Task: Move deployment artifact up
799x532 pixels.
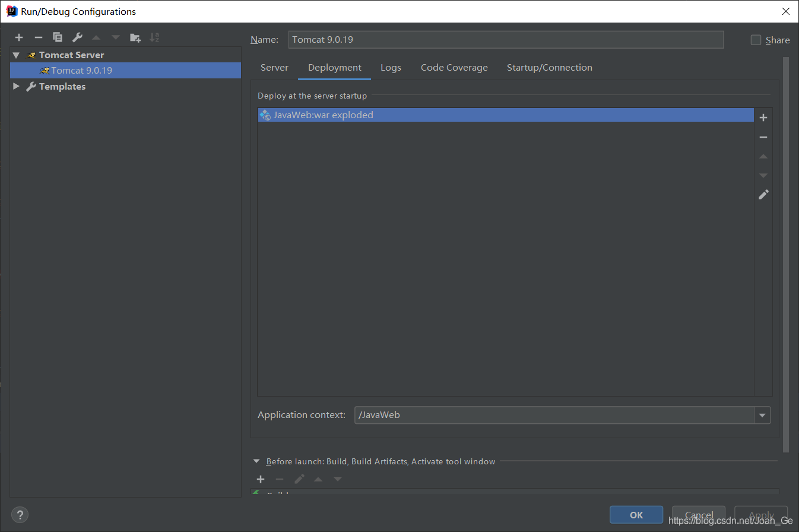Action: pyautogui.click(x=763, y=156)
